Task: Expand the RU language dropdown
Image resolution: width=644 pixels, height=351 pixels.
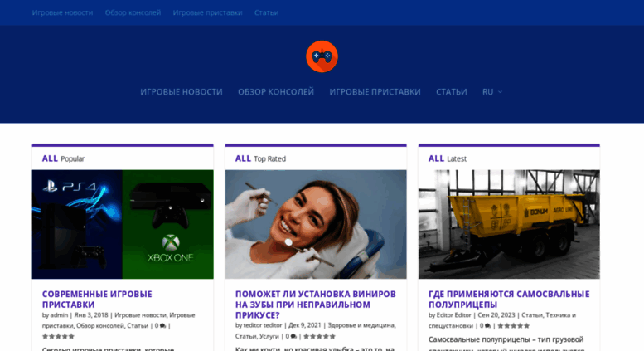Action: pyautogui.click(x=492, y=91)
